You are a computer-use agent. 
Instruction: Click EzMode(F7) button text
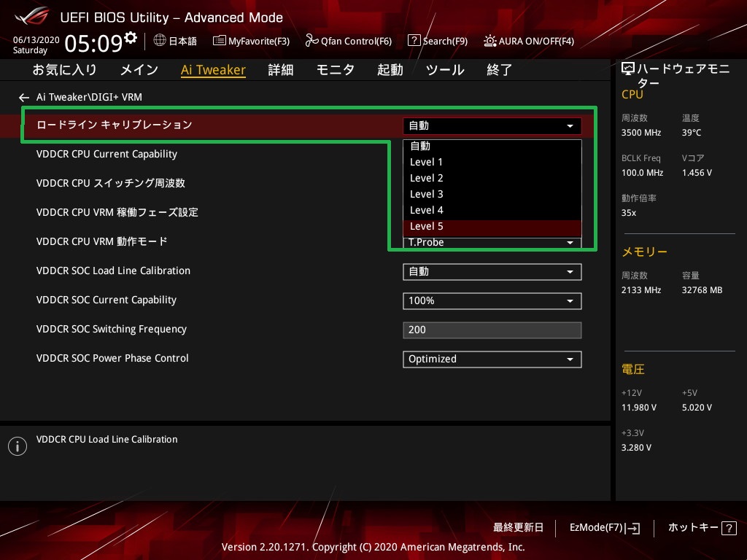coord(596,528)
